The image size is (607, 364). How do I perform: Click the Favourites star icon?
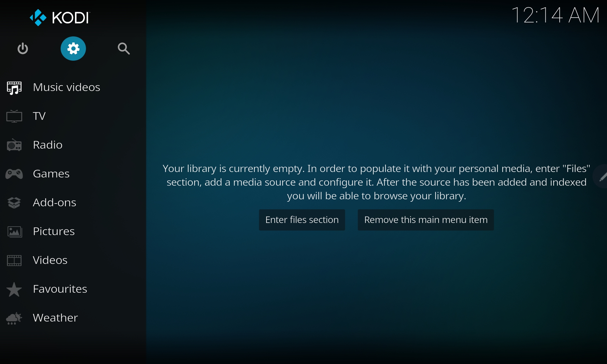coord(14,289)
